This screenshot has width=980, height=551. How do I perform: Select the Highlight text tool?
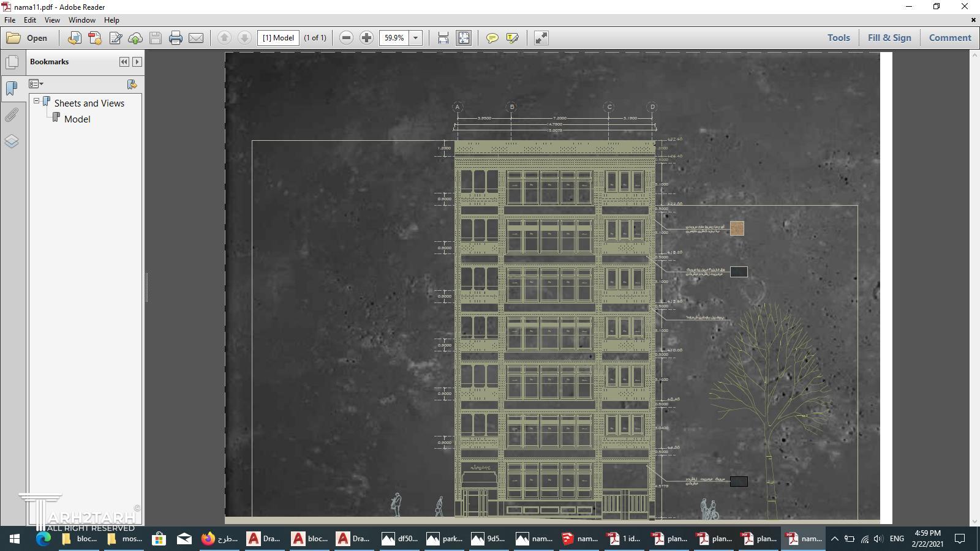coord(513,38)
